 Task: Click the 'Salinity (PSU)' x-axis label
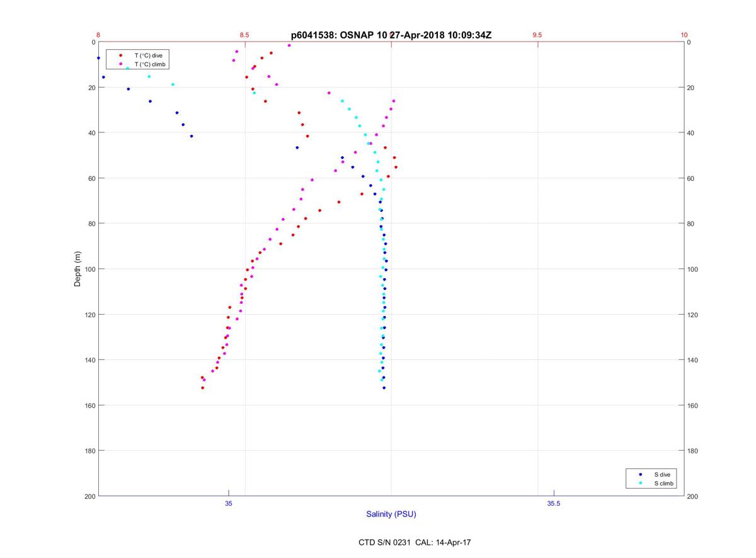tap(391, 514)
